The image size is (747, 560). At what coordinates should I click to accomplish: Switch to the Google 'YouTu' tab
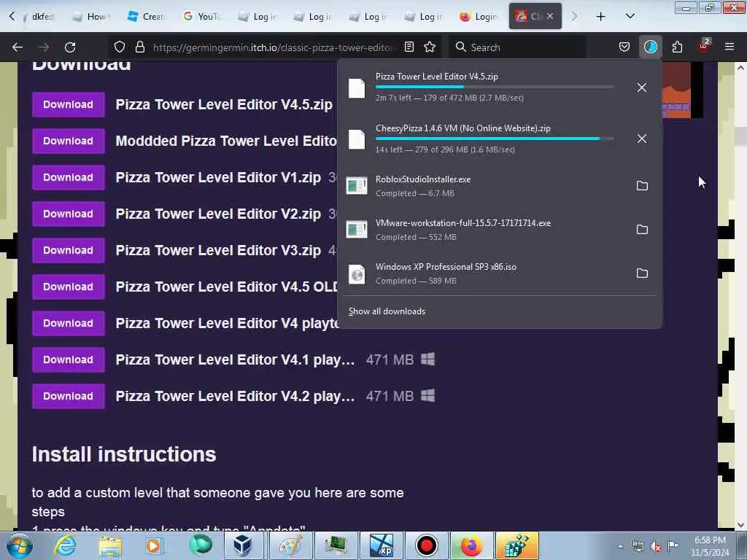[x=202, y=16]
